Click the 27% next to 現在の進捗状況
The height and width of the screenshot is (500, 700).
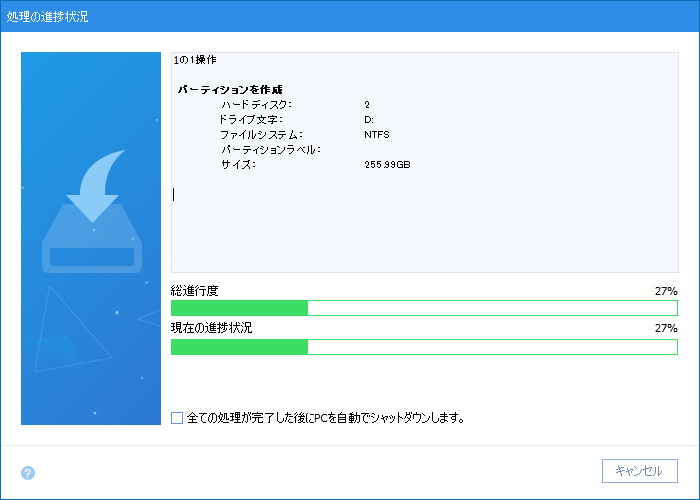pos(666,328)
